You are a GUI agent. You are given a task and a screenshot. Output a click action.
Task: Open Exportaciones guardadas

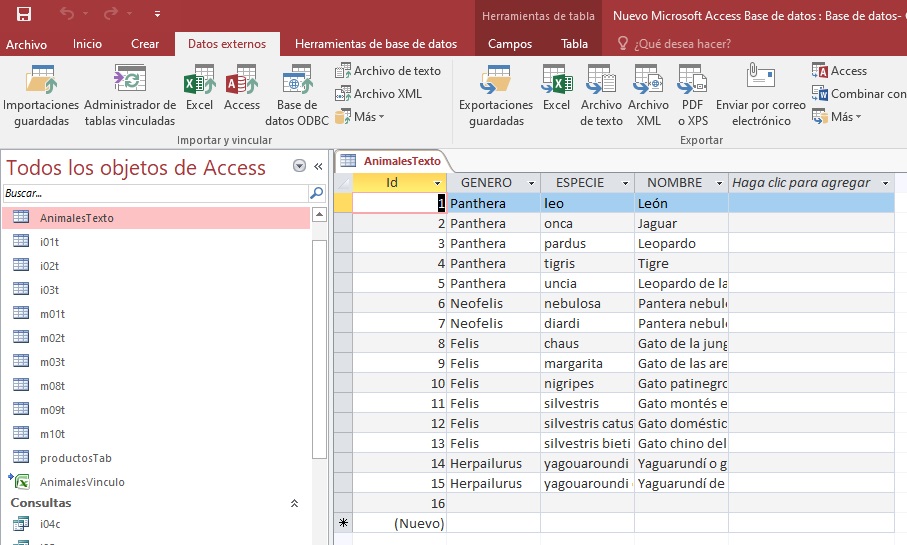point(496,96)
